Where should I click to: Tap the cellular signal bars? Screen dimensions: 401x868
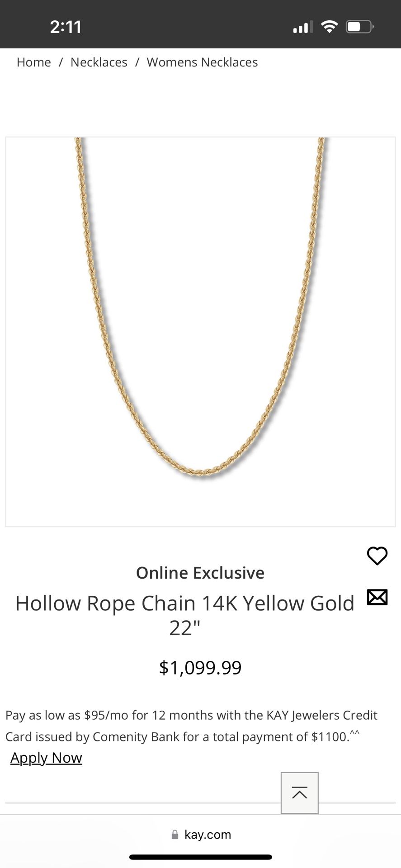coord(303,27)
